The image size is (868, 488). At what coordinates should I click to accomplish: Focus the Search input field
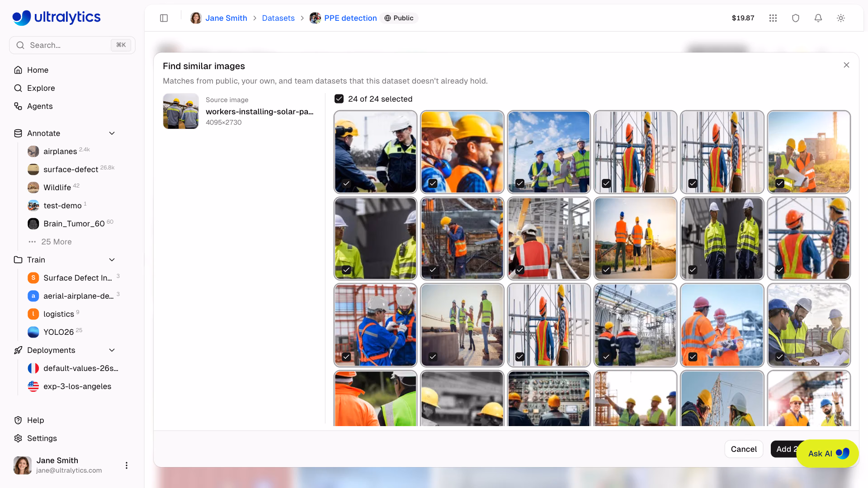[x=72, y=45]
